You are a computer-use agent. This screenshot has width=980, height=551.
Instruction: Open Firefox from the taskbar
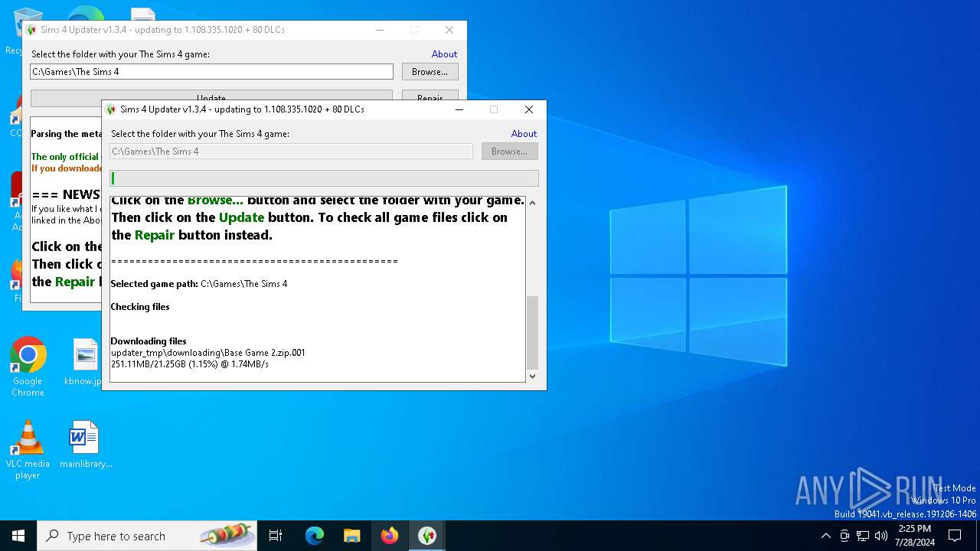pyautogui.click(x=390, y=536)
